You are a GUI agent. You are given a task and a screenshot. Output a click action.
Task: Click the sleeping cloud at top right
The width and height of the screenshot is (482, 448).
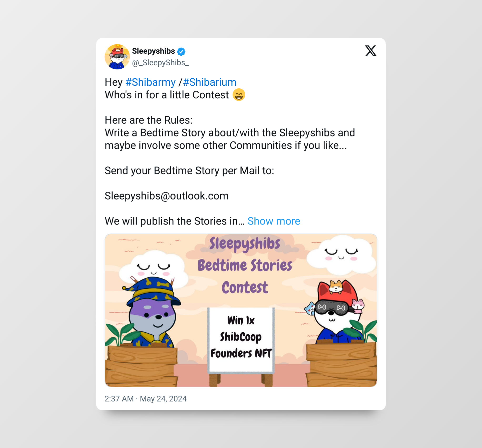(341, 254)
